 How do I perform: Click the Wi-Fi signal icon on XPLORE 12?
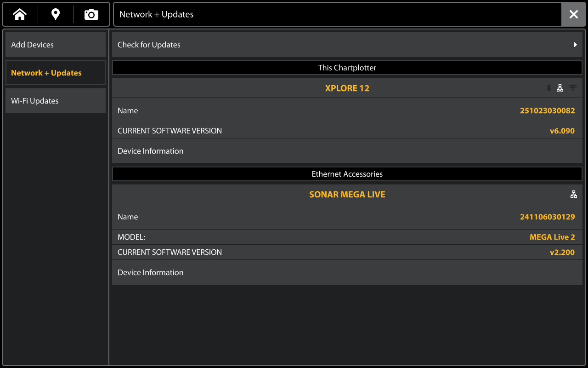click(573, 87)
